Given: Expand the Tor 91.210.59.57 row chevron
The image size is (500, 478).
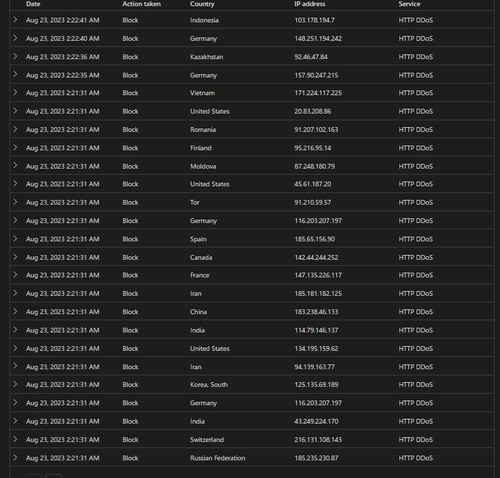Looking at the screenshot, I should click(x=15, y=202).
